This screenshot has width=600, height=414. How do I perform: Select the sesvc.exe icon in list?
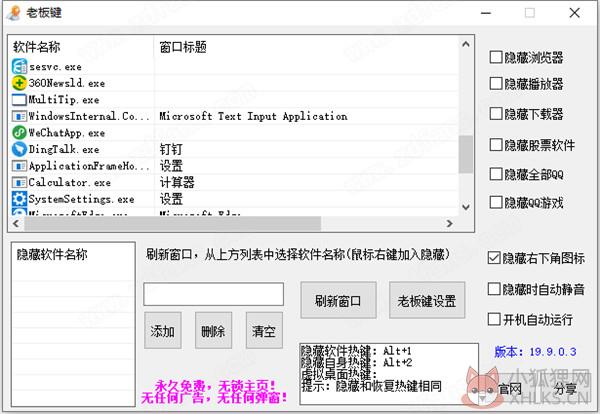pyautogui.click(x=19, y=67)
